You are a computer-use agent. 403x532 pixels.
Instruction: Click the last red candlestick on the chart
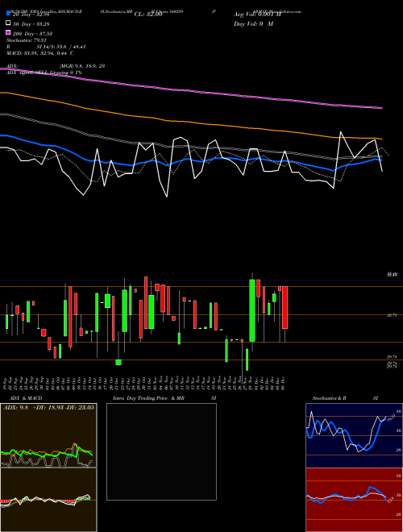click(x=285, y=307)
